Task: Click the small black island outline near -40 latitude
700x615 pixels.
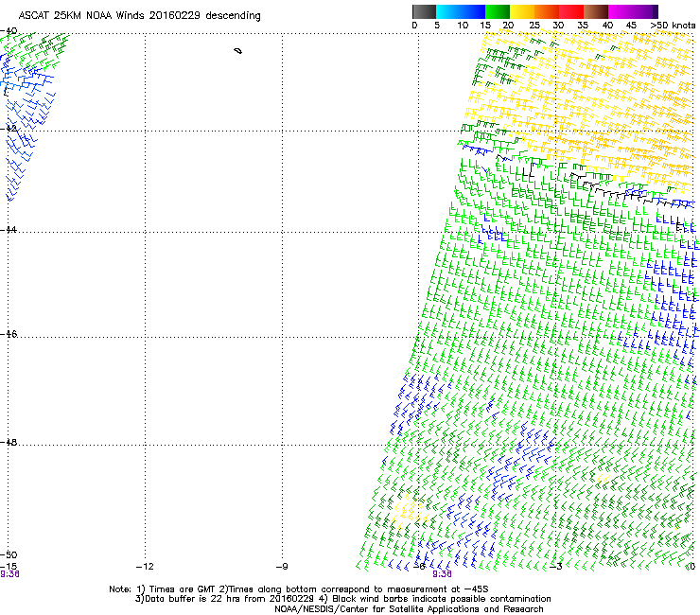Action: click(238, 51)
